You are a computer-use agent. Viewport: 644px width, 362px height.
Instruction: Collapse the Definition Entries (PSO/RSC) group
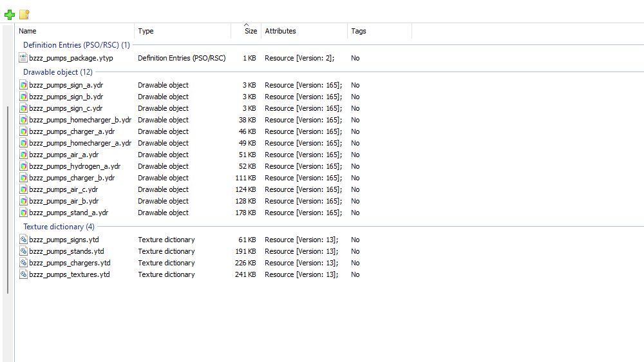tap(77, 45)
